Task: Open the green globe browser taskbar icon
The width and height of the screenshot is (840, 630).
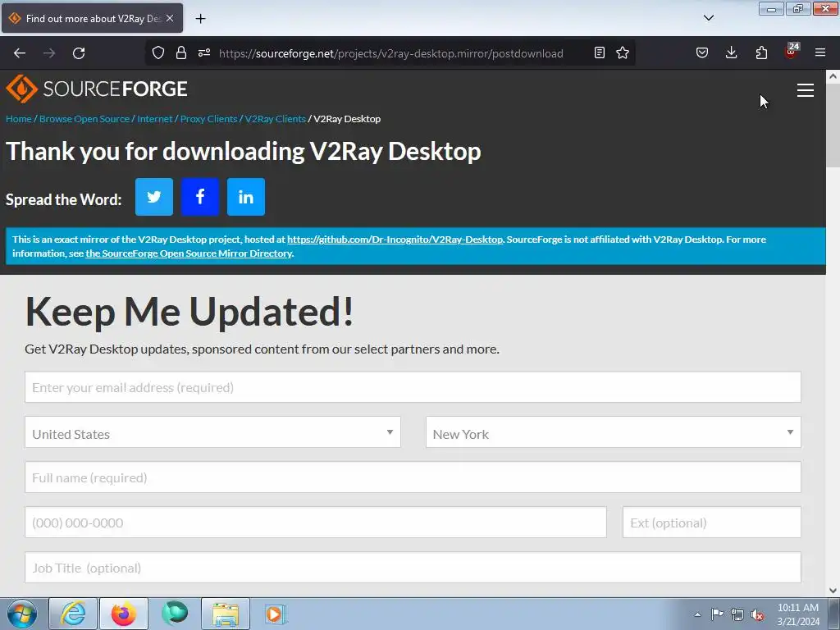Action: pos(175,614)
